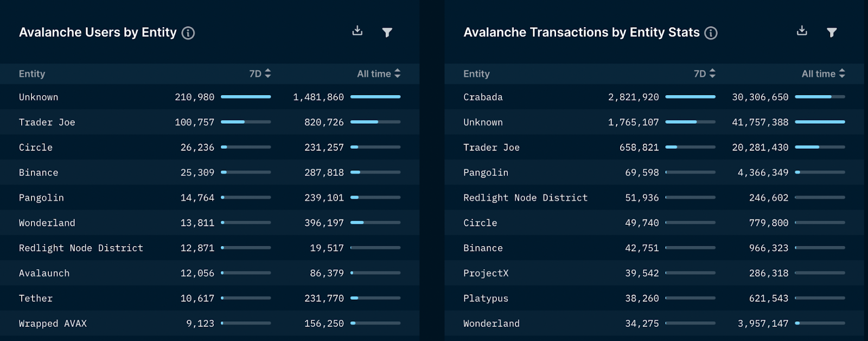This screenshot has width=868, height=341.
Task: Click all-time value 41,757,388
Action: tap(760, 122)
